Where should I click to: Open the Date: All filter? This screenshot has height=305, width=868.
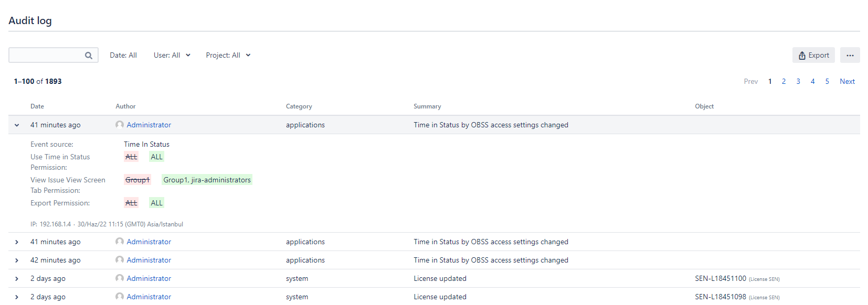point(123,55)
